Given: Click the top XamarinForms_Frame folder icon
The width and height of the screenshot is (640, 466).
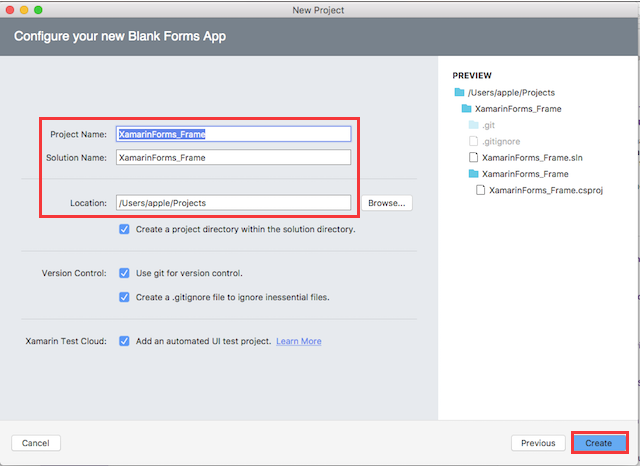Looking at the screenshot, I should [466, 108].
